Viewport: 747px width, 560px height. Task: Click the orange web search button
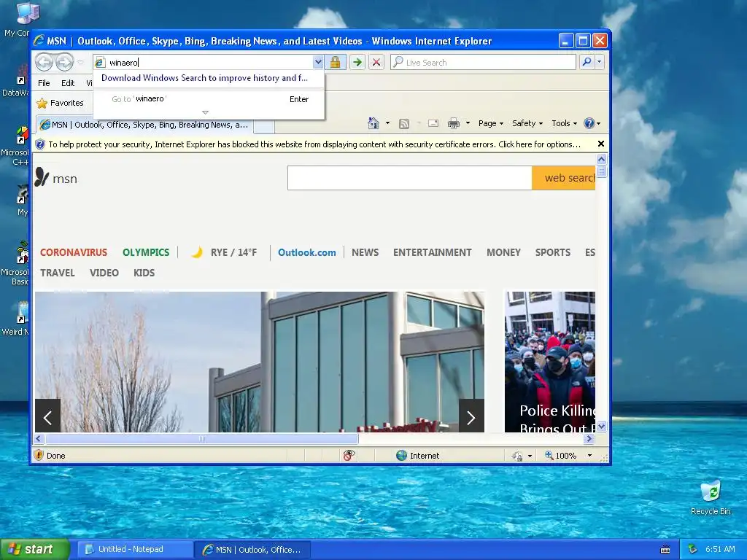click(564, 178)
